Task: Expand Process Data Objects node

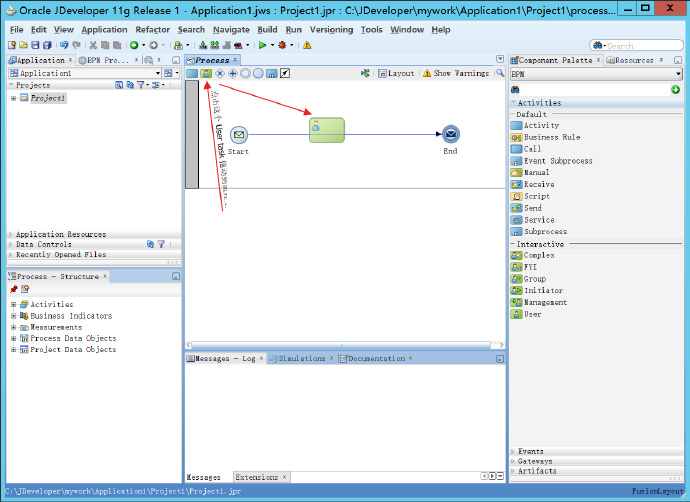Action: [14, 338]
